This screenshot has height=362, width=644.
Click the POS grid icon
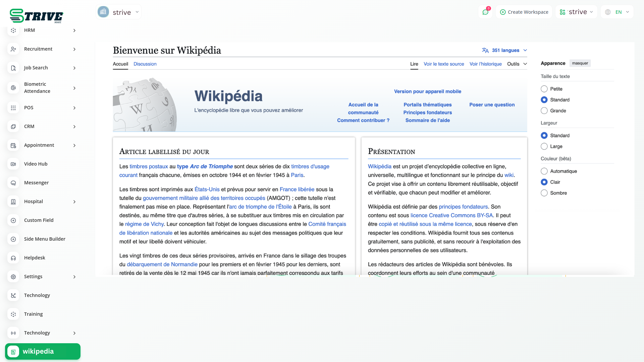[x=13, y=108]
